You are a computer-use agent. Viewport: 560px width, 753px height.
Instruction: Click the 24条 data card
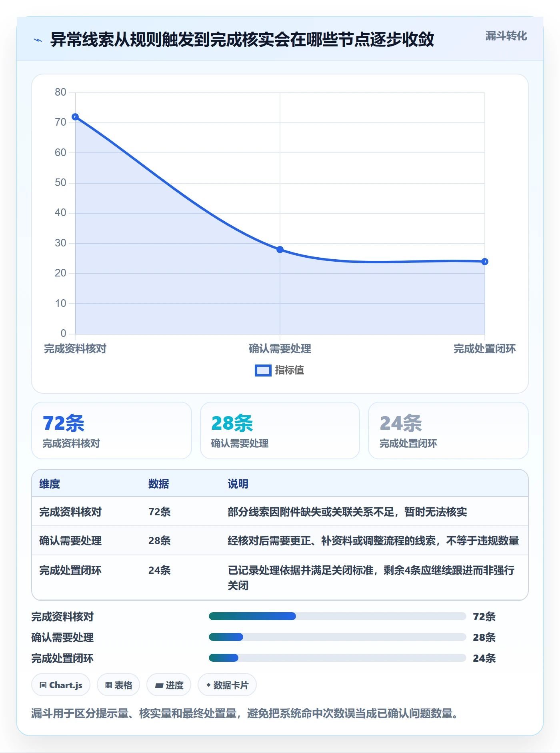click(448, 431)
